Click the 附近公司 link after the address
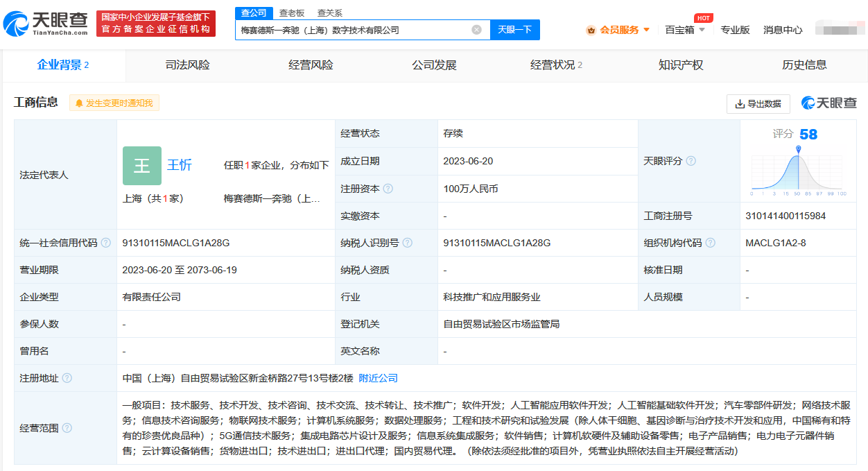This screenshot has height=471, width=868. click(379, 378)
